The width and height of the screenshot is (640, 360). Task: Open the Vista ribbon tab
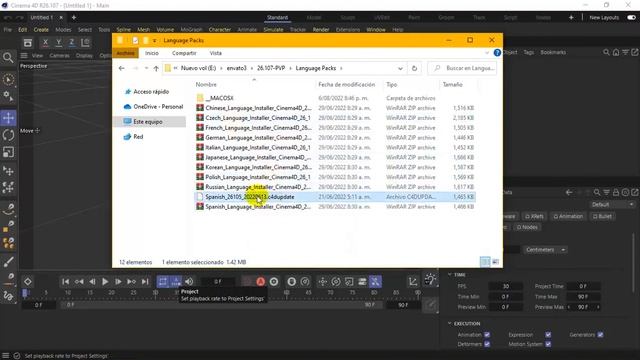pos(216,53)
